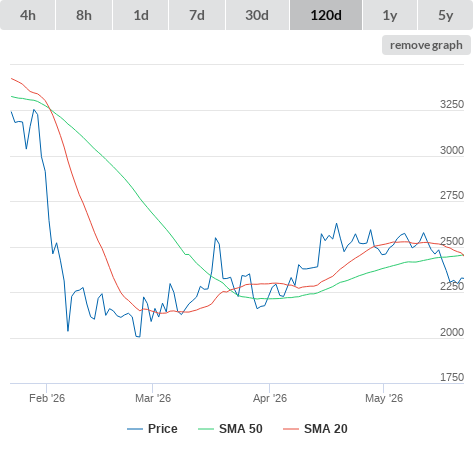Click the May '26 axis label
Screen dimensions: 474x455
[x=384, y=398]
